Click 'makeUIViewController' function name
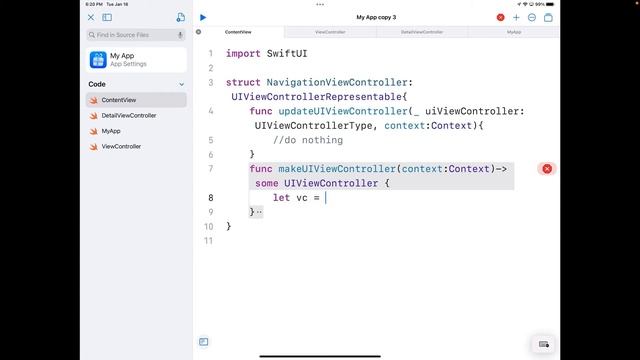The image size is (640, 360). point(337,169)
